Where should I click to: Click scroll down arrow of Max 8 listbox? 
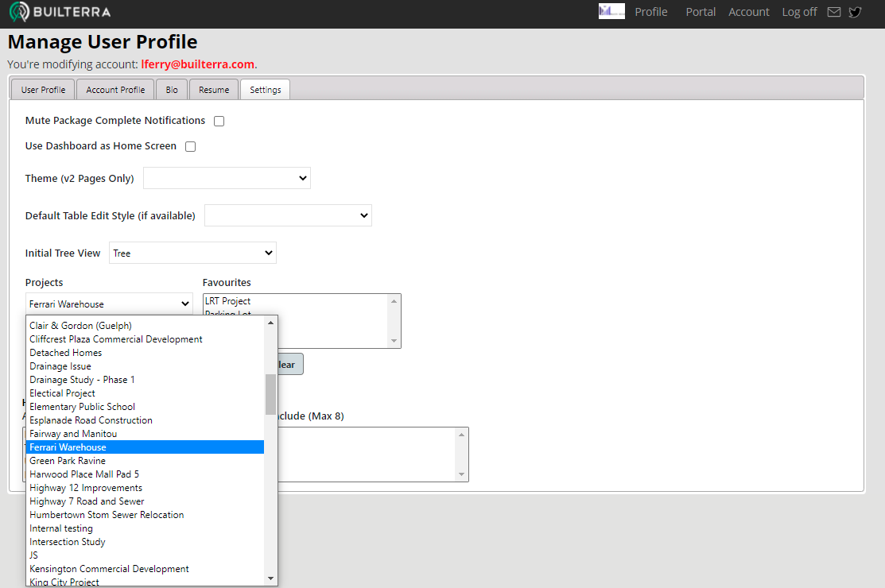tap(462, 474)
